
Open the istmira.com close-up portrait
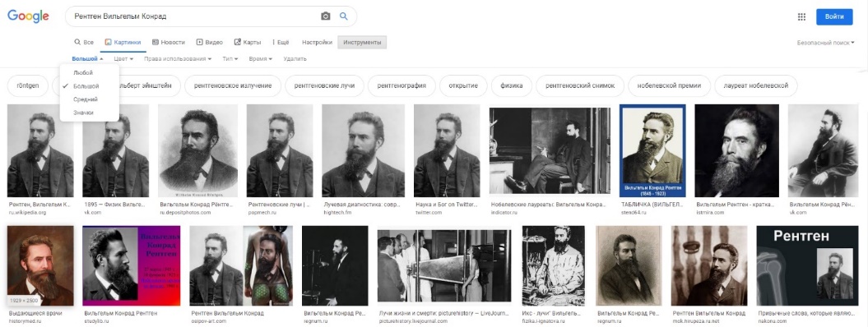tap(737, 150)
